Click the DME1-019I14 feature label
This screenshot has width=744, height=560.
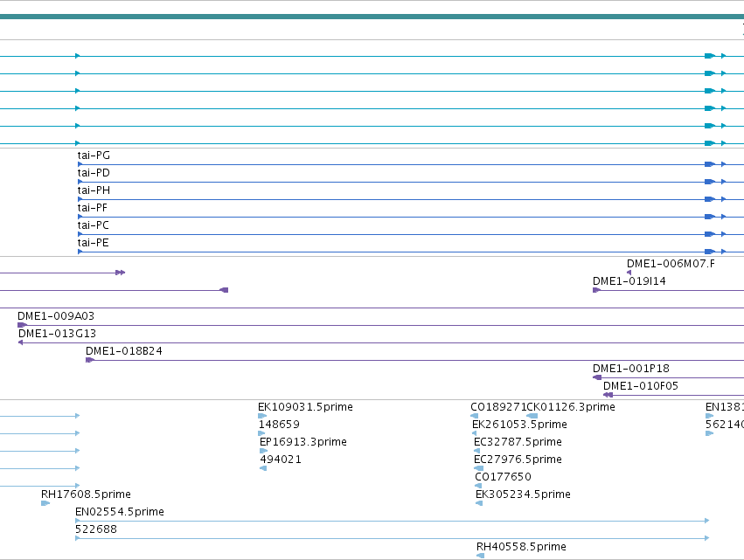coord(629,281)
